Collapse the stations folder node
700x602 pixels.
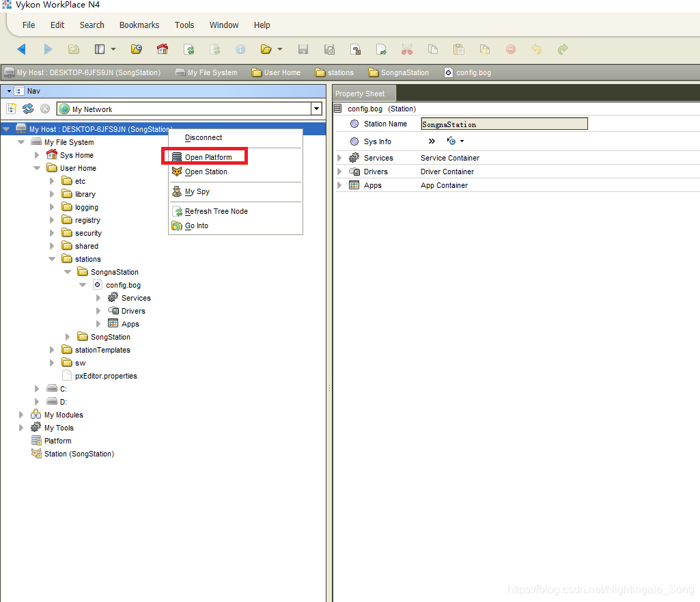(52, 259)
